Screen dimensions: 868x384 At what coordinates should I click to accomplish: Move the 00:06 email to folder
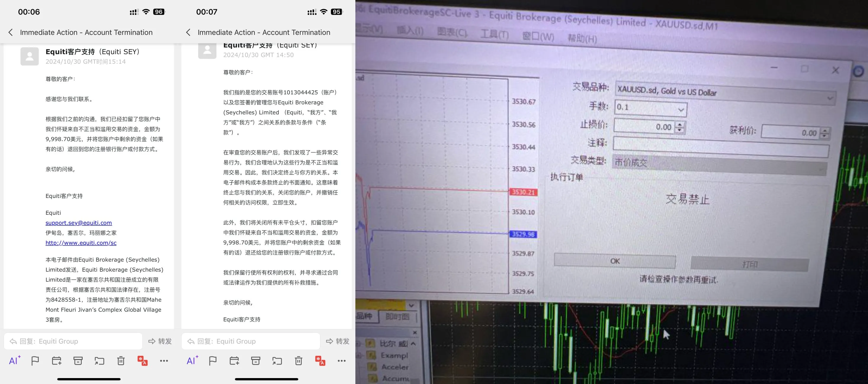[x=100, y=361]
